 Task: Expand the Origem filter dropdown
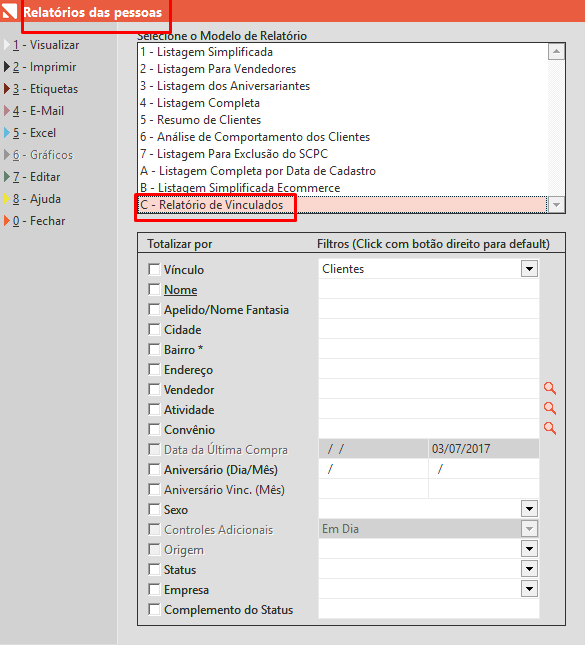(529, 548)
